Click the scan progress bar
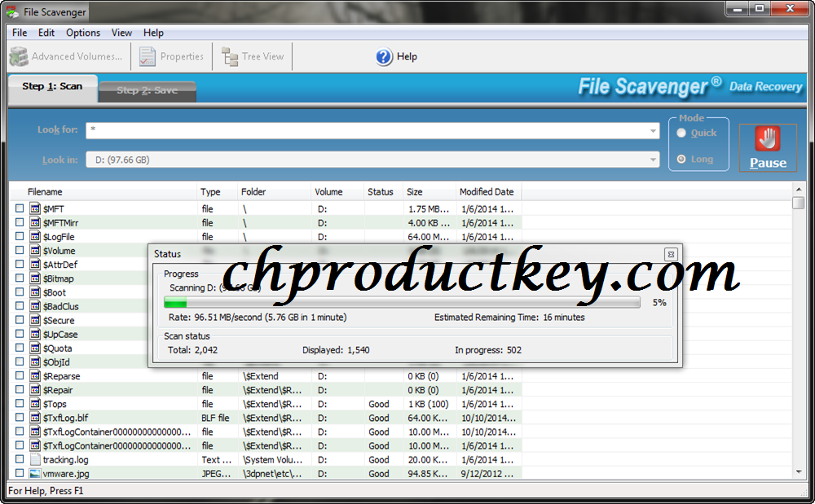This screenshot has width=815, height=504. [402, 303]
